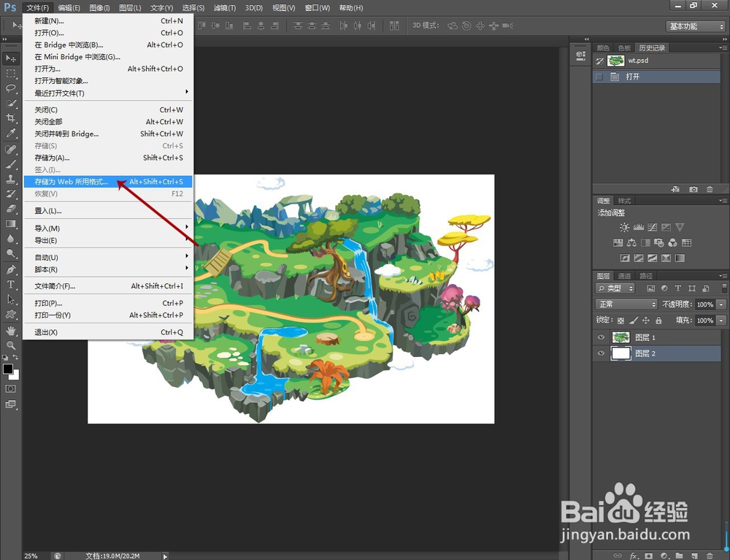Viewport: 730px width, 560px height.
Task: Select the Clone Stamp tool
Action: click(x=11, y=179)
